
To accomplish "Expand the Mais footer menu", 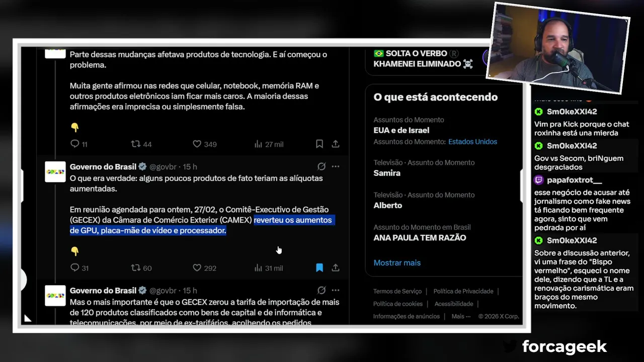I will click(x=461, y=316).
